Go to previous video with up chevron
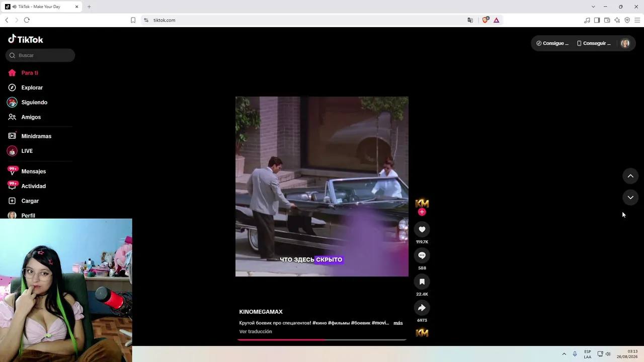This screenshot has width=644, height=362. click(x=630, y=176)
